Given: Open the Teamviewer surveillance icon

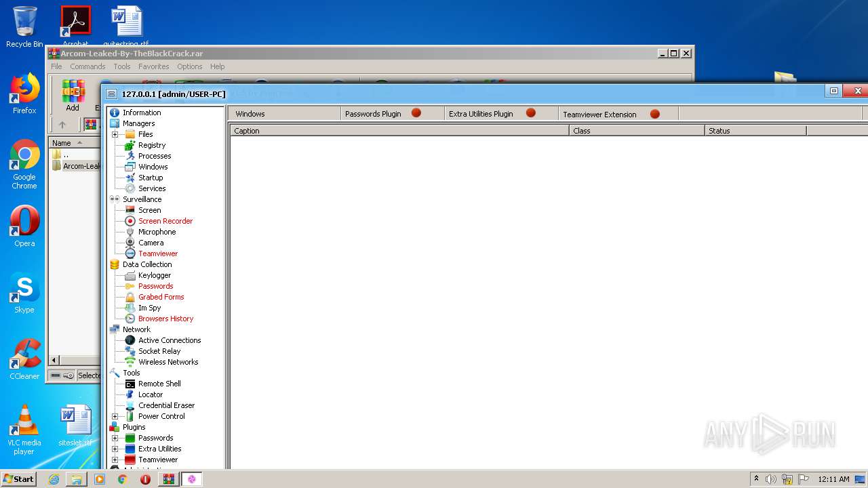Looking at the screenshot, I should pos(130,253).
